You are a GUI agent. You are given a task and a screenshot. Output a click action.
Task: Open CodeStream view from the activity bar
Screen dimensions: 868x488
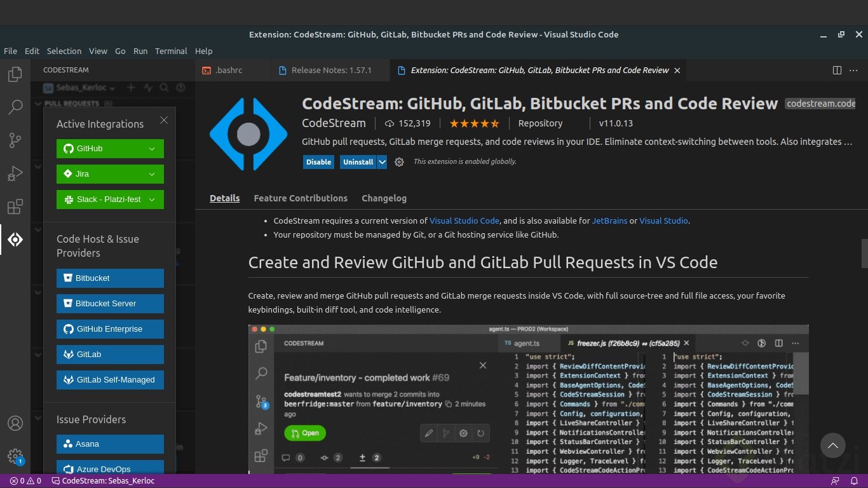[x=15, y=239]
